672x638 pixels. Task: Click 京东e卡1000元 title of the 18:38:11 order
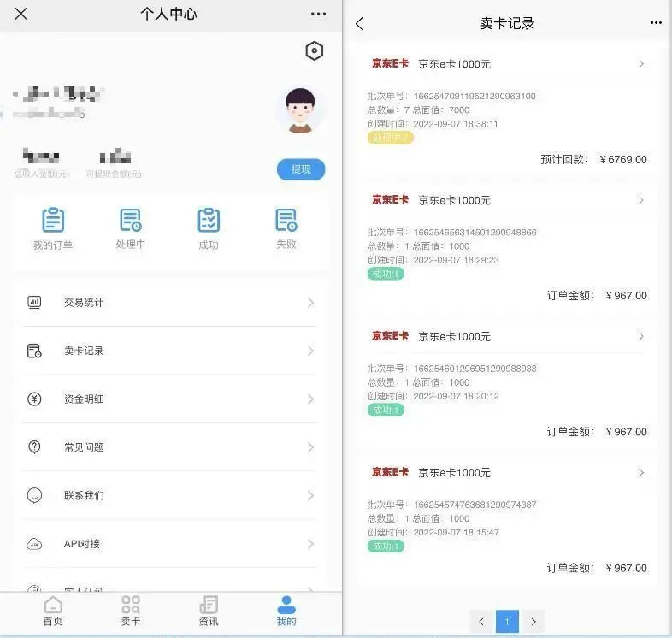click(454, 64)
